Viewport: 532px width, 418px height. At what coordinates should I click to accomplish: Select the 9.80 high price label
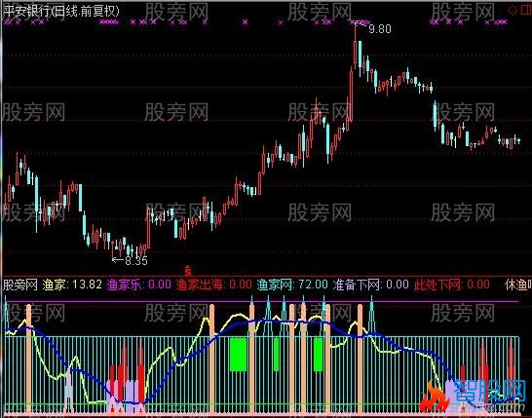[x=380, y=29]
